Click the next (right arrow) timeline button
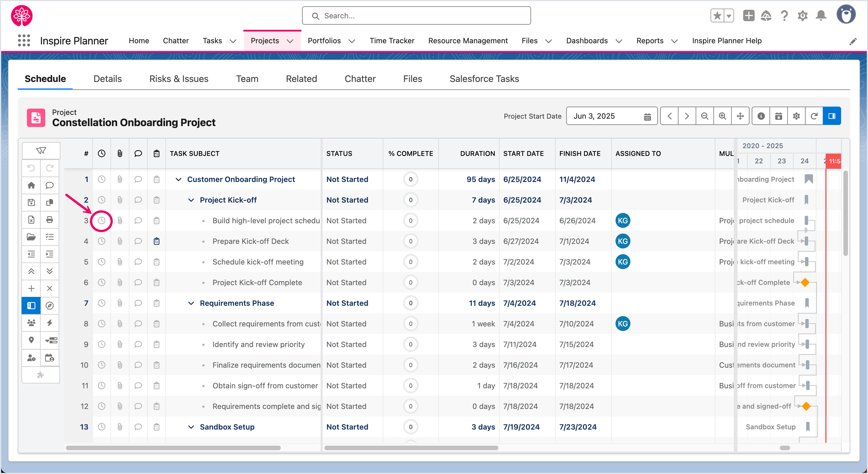Viewport: 868px width, 474px height. pos(687,116)
